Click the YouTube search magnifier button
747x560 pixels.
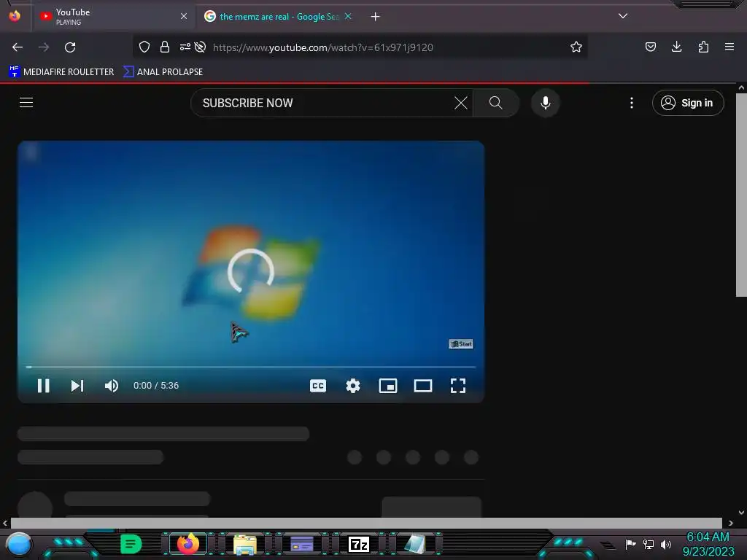[x=495, y=103]
